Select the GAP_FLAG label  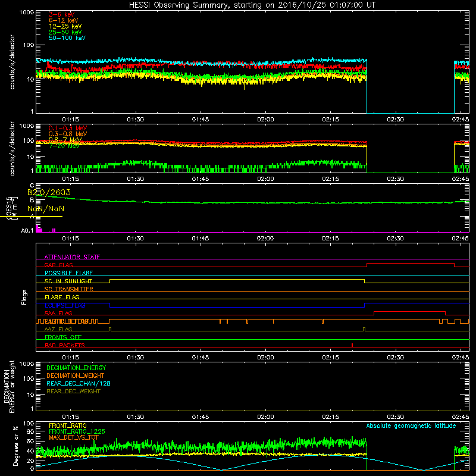[59, 265]
